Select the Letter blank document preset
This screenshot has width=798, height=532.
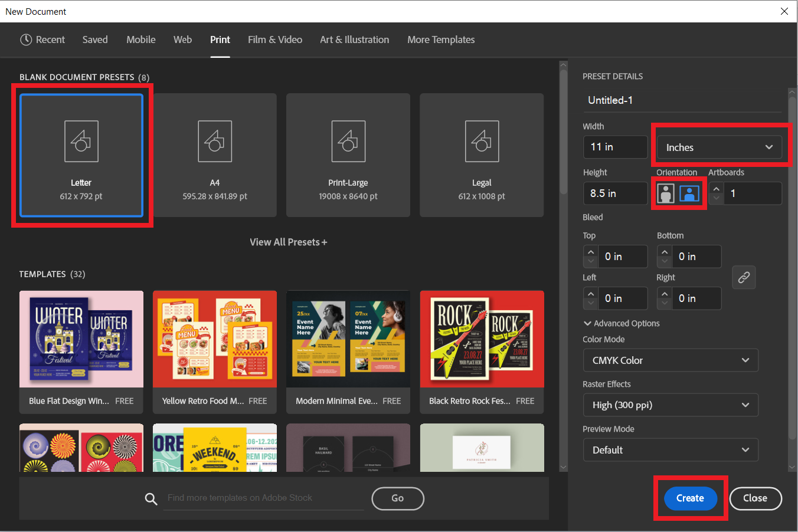pos(81,155)
